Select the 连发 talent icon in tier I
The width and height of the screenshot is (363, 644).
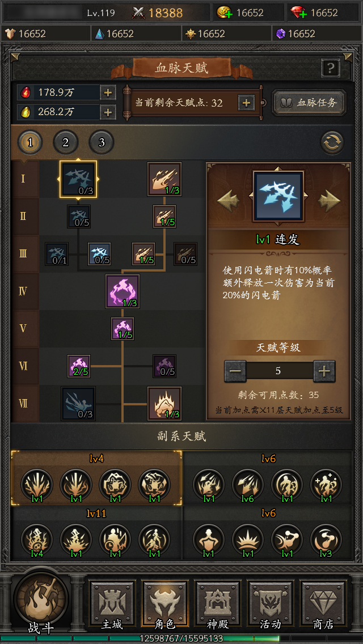(x=78, y=179)
